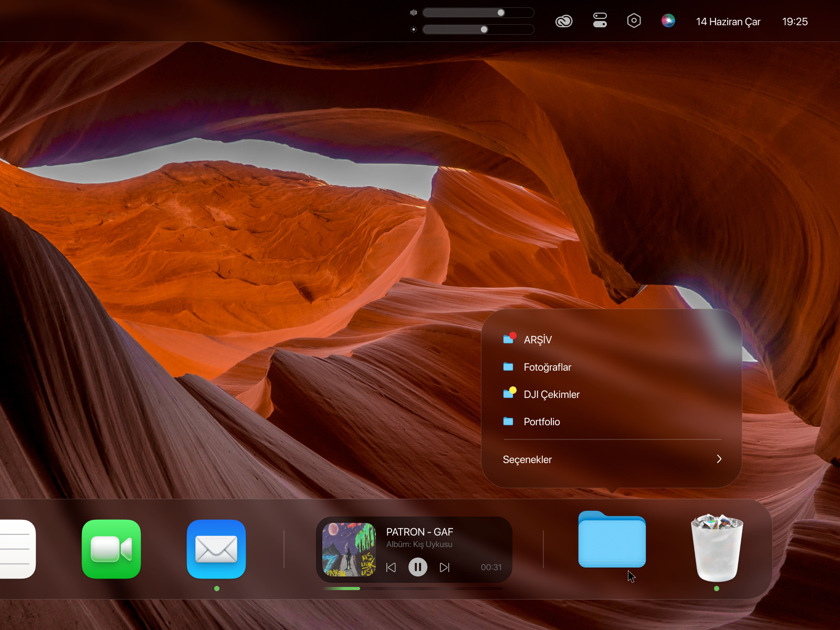Click the sound waveform icon
This screenshot has width=840, height=630.
coord(414,13)
